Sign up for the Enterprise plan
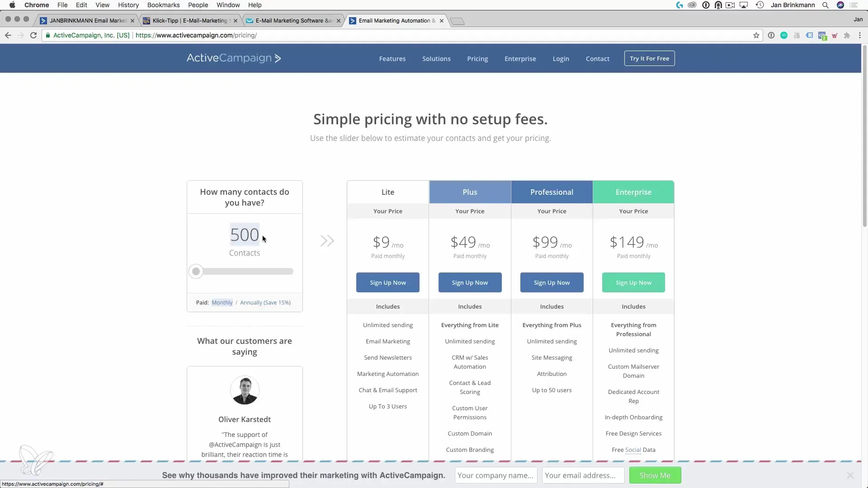868x488 pixels. (x=633, y=282)
